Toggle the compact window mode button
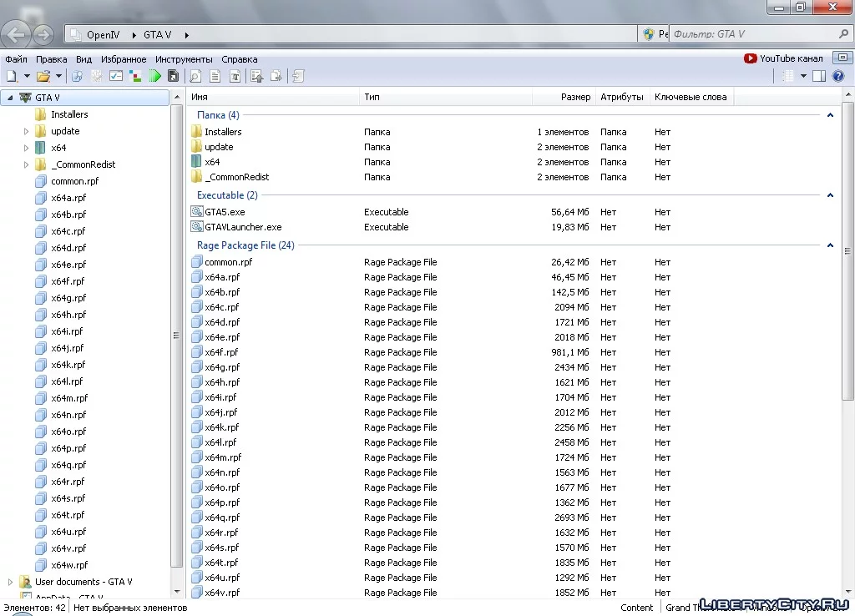The width and height of the screenshot is (855, 616). click(842, 58)
